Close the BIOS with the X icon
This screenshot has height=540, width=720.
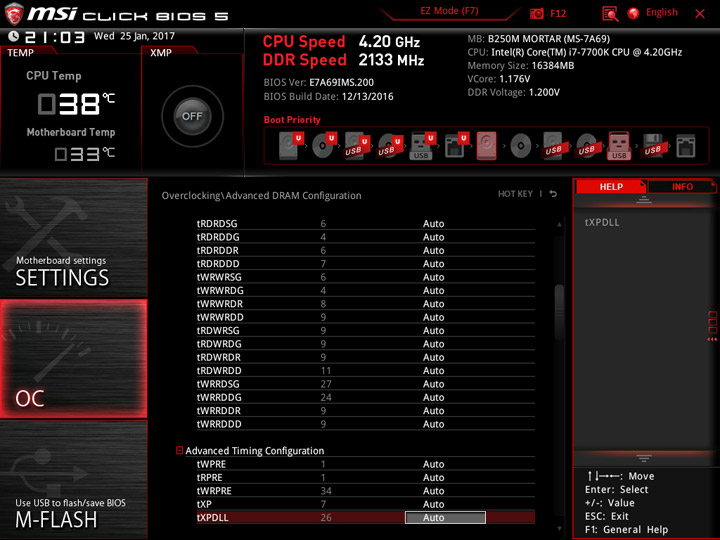click(x=700, y=13)
